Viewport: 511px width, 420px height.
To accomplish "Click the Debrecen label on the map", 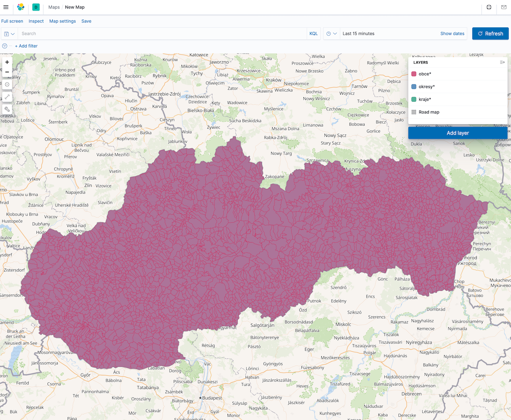I will (x=411, y=394).
